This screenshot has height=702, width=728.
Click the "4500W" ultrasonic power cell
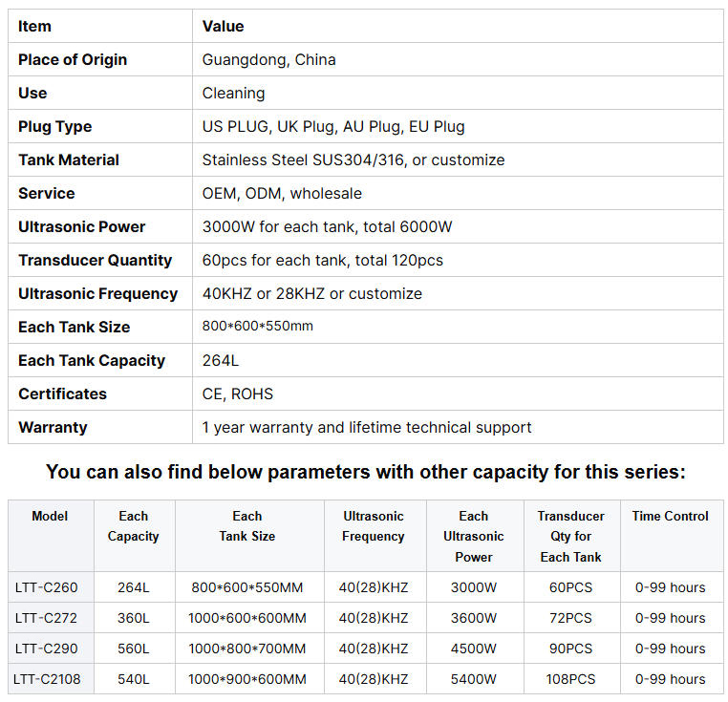(x=473, y=649)
